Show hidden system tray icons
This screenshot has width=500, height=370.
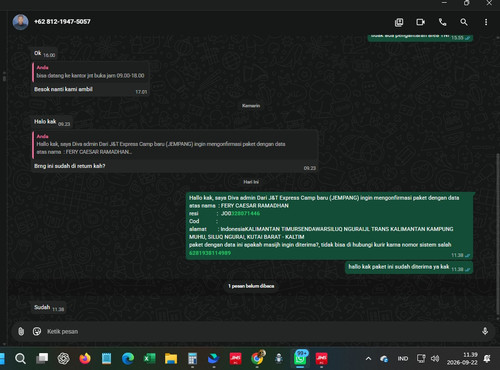pos(368,359)
